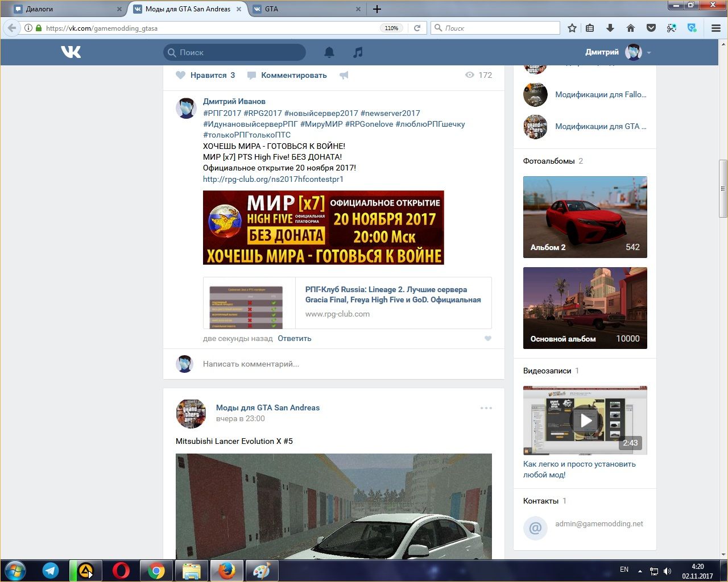Click the Firefox Поиск search box
The height and width of the screenshot is (582, 728).
[495, 28]
